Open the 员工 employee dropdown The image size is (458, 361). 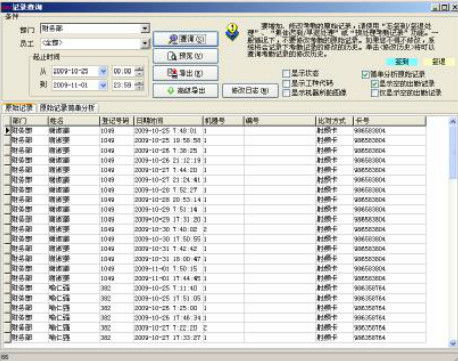tap(145, 43)
